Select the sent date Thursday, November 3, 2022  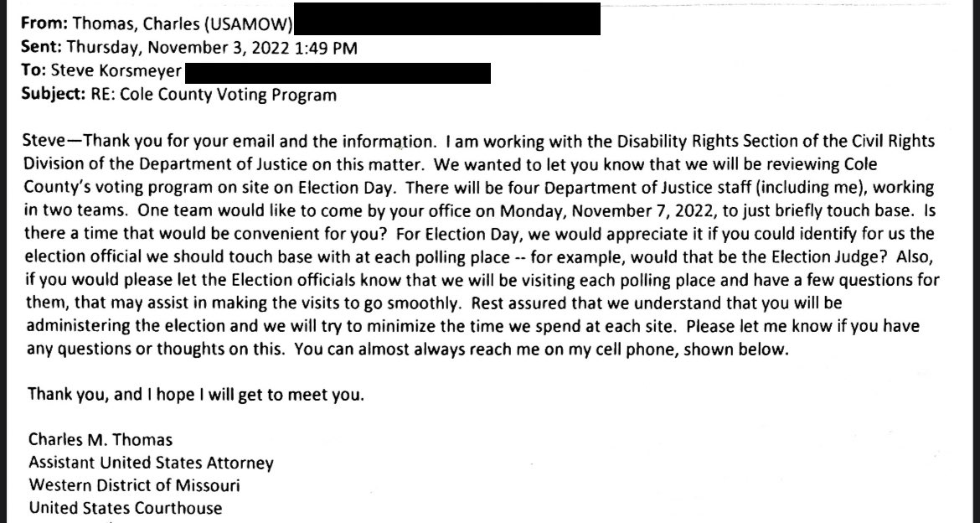(178, 48)
